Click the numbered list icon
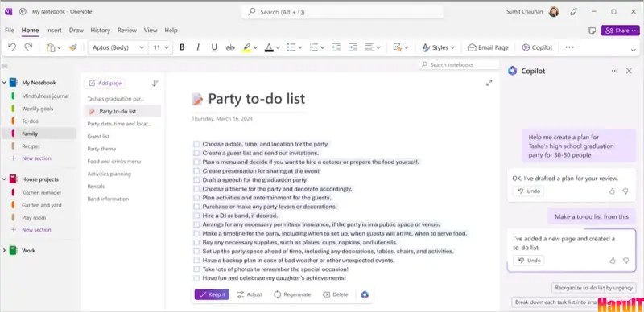The height and width of the screenshot is (312, 644). [314, 47]
